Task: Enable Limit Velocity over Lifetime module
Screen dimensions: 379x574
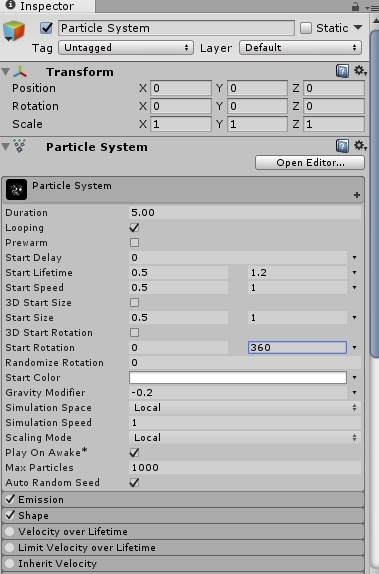Action: 10,548
